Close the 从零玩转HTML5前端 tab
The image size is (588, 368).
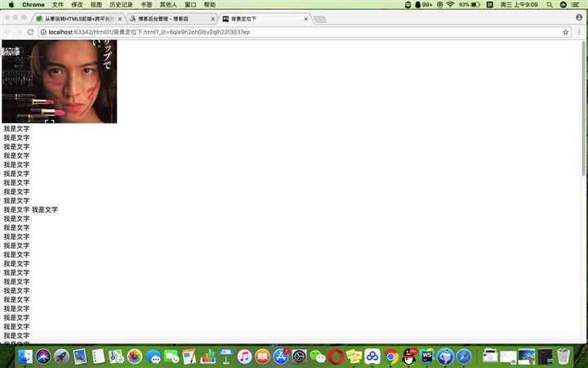point(120,19)
